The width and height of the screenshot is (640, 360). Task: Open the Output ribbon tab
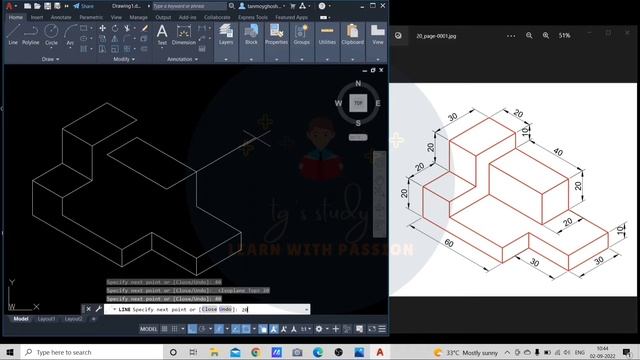point(163,17)
